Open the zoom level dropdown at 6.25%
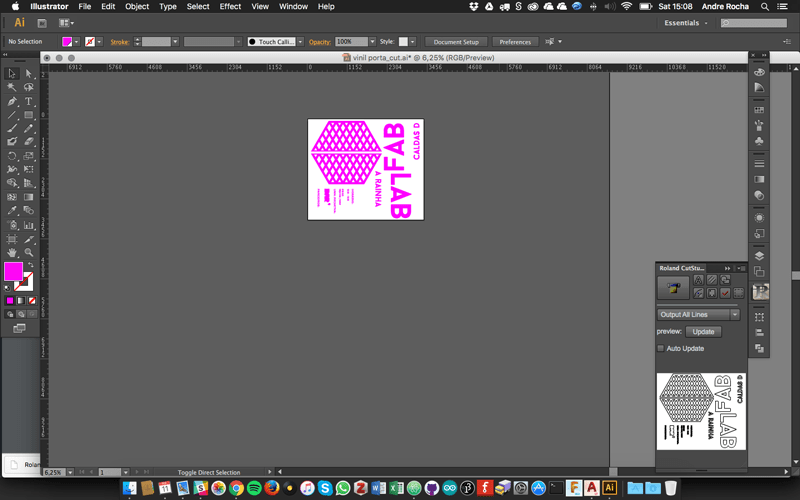 pyautogui.click(x=70, y=472)
